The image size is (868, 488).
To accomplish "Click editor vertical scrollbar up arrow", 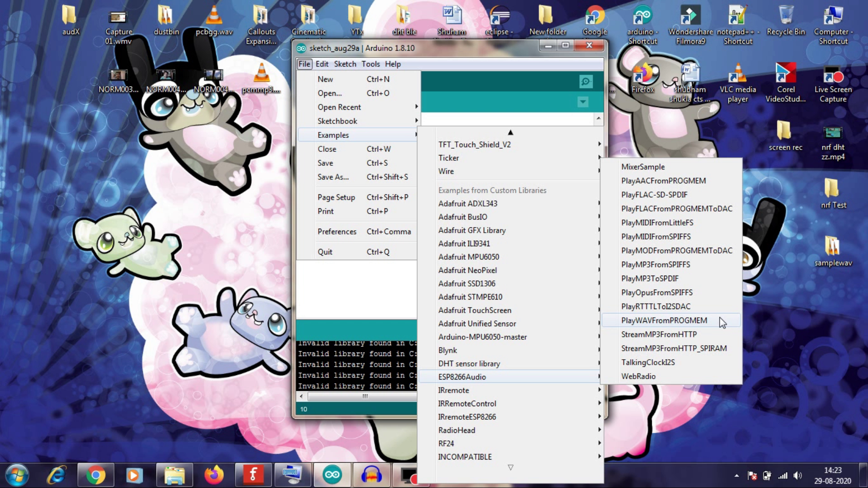I will tap(599, 118).
